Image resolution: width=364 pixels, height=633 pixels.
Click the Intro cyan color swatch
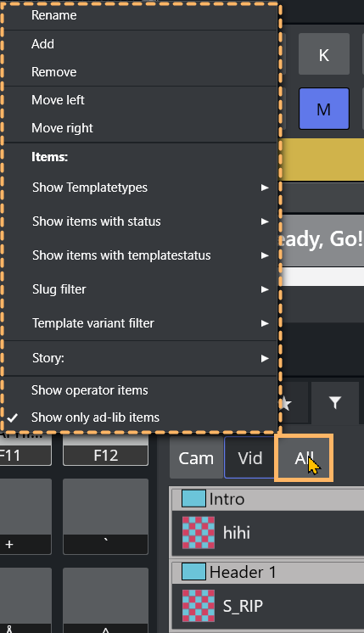click(193, 499)
